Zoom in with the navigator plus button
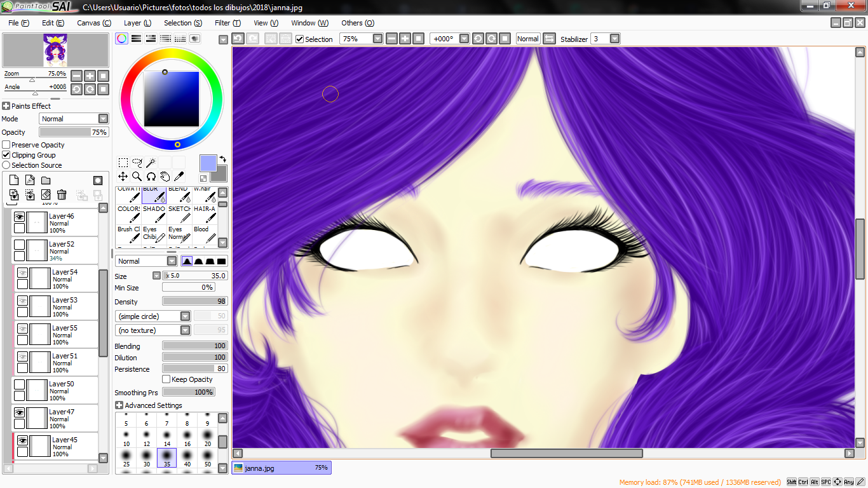The width and height of the screenshot is (868, 488). 90,76
